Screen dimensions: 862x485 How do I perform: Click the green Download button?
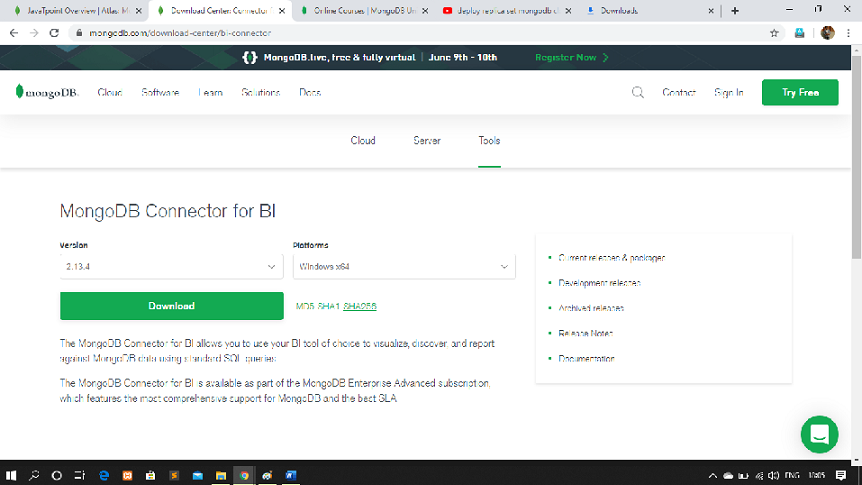[x=172, y=306]
